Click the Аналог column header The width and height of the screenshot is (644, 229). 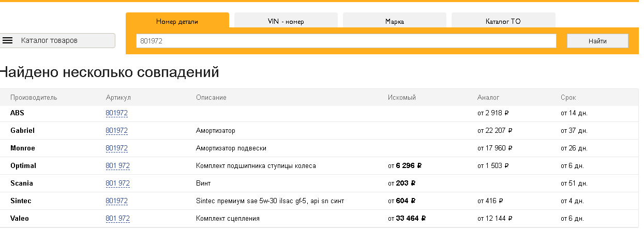[488, 97]
